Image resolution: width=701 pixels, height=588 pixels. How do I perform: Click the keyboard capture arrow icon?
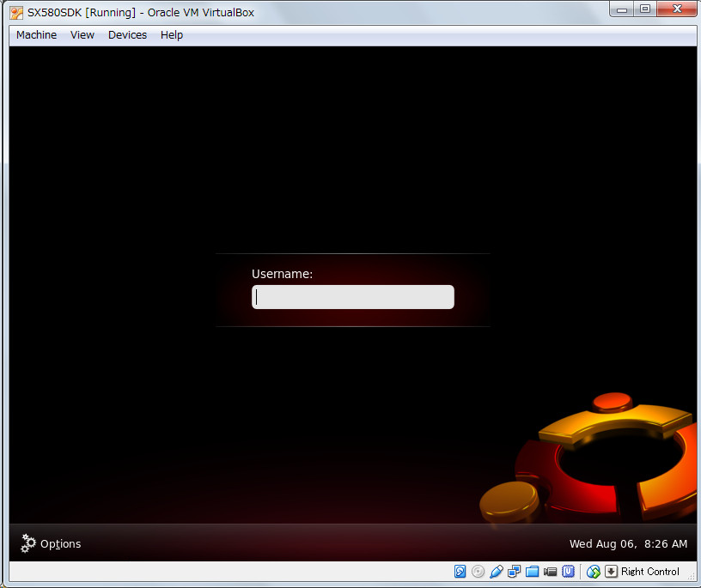[611, 572]
